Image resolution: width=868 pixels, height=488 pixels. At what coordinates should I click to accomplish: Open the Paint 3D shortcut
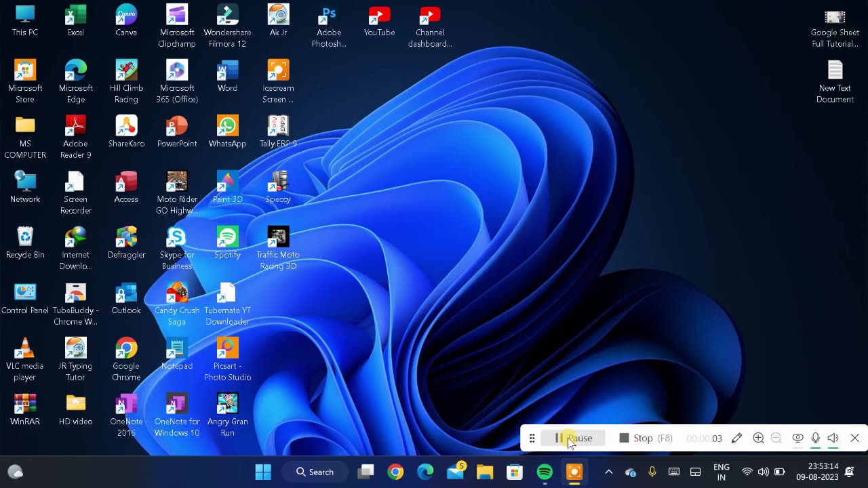point(227,188)
